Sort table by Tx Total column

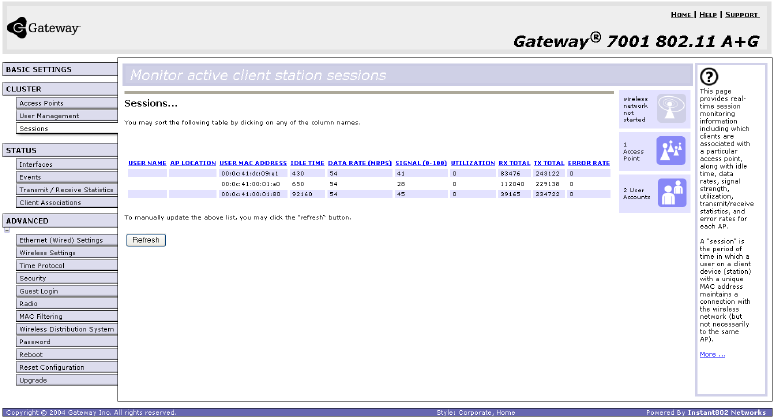549,163
